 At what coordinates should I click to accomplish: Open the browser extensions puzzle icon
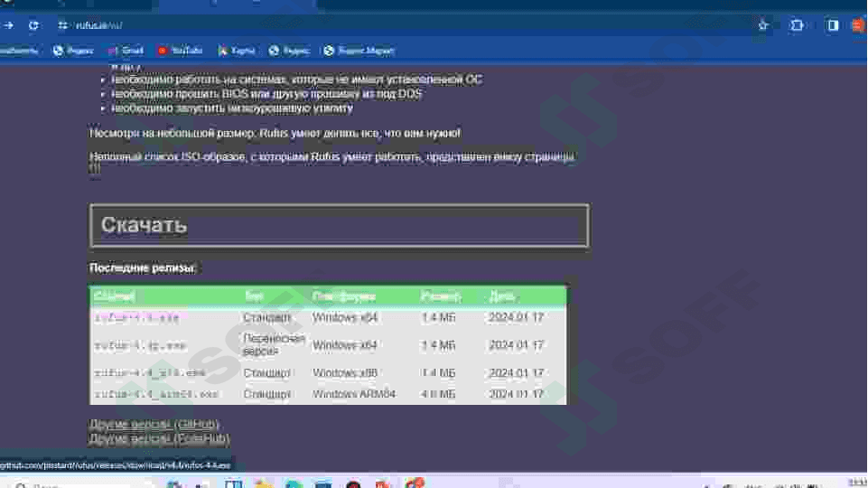click(798, 25)
